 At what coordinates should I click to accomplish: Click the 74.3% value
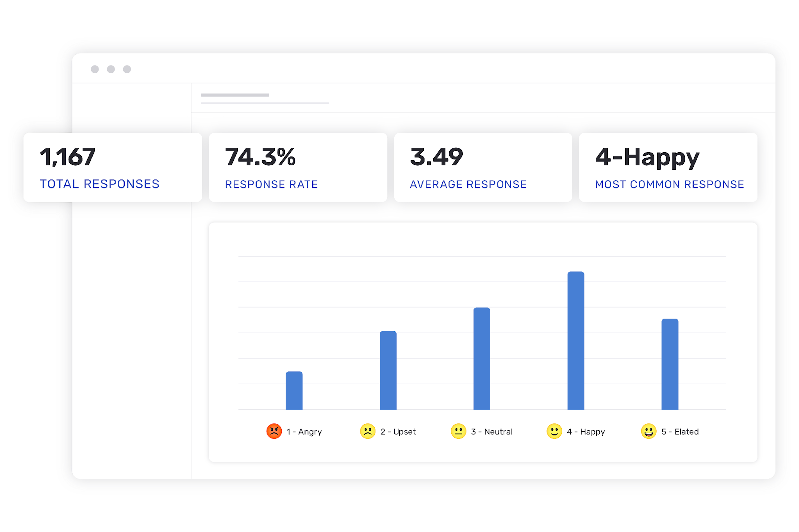[x=260, y=157]
